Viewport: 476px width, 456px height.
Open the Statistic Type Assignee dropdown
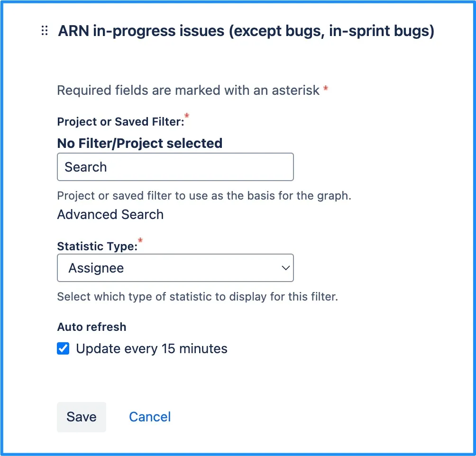[x=175, y=268]
